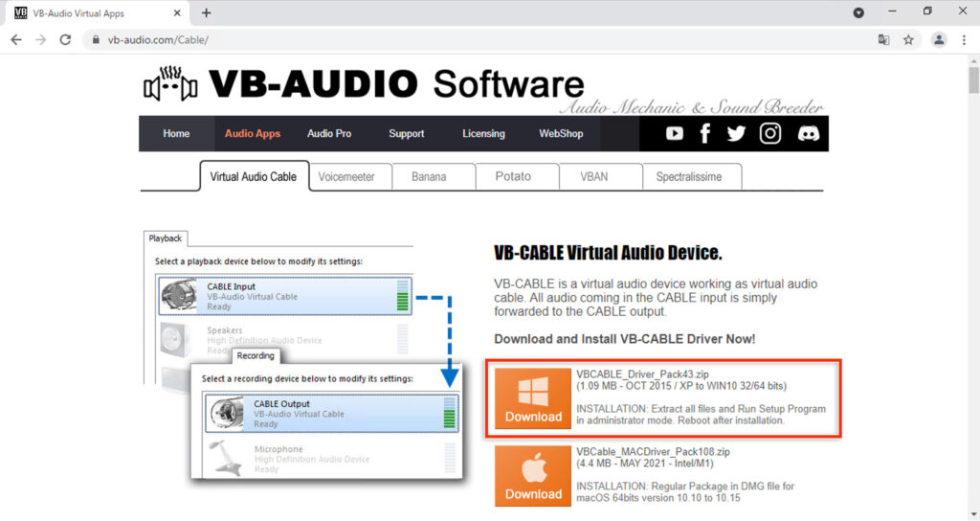The image size is (980, 521).
Task: Open VB-Audio Twitter icon
Action: 736,133
